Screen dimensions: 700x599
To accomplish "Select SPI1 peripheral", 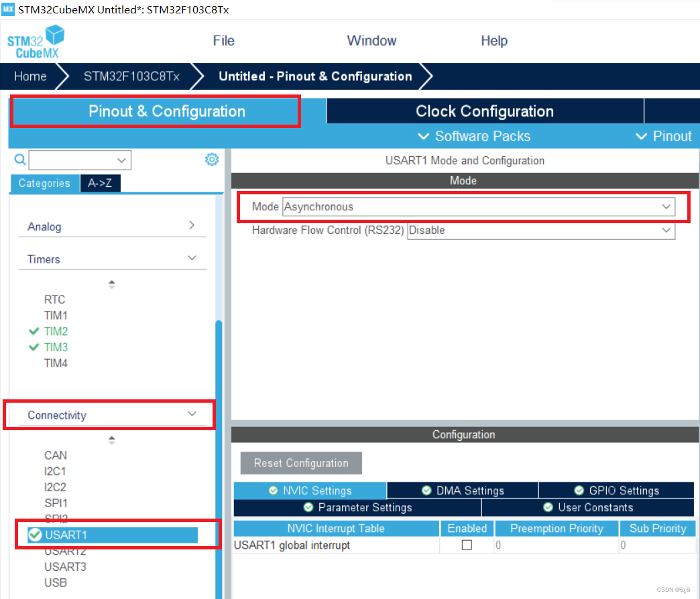I will click(x=56, y=503).
